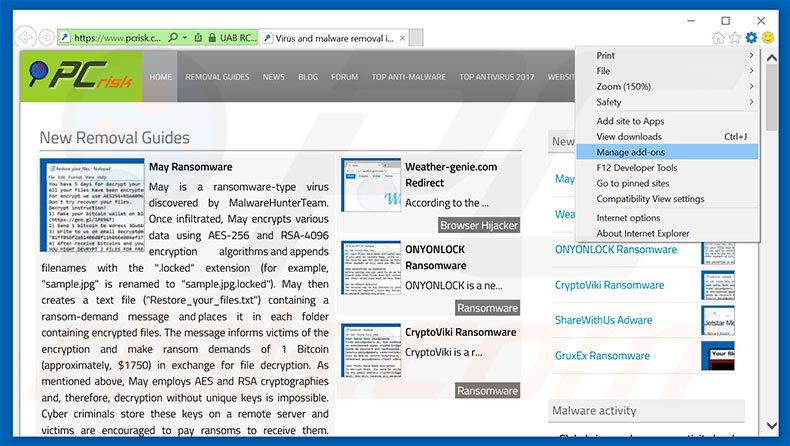790x446 pixels.
Task: Click the PCrisk logo
Action: [x=81, y=76]
